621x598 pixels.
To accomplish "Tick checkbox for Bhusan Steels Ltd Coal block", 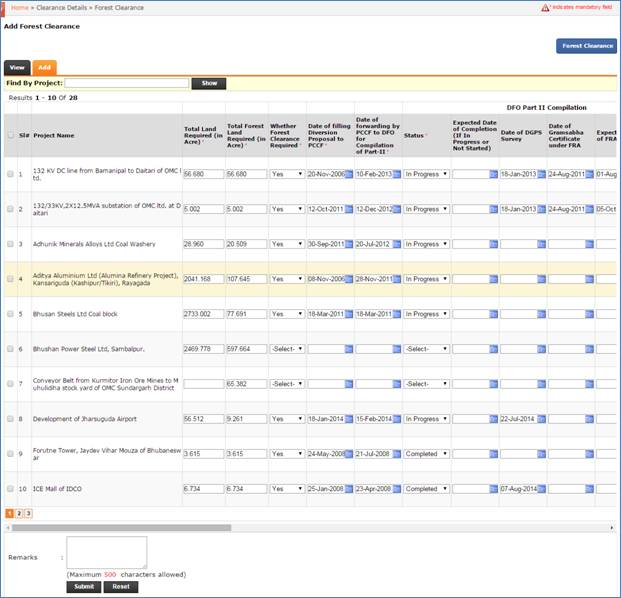I will (11, 314).
